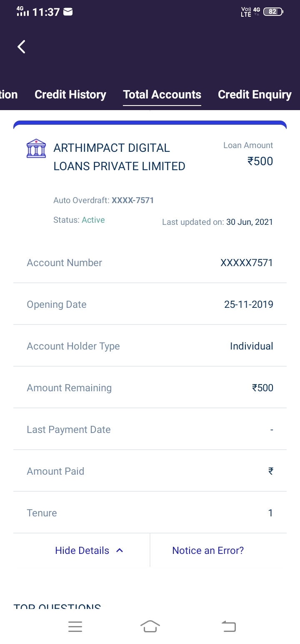Collapse the Hide Details chevron
The image size is (300, 644).
[120, 551]
